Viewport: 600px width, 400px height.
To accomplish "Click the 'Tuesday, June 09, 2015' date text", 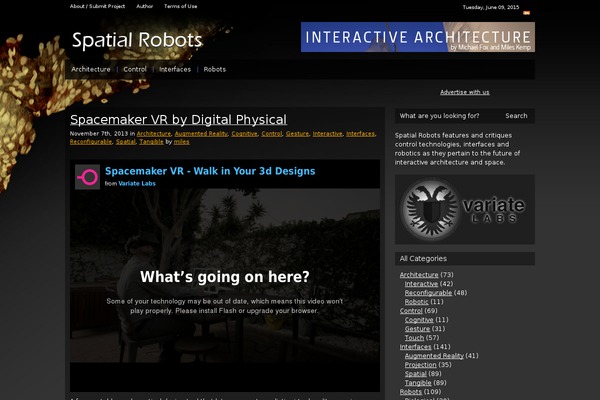I will coord(491,7).
